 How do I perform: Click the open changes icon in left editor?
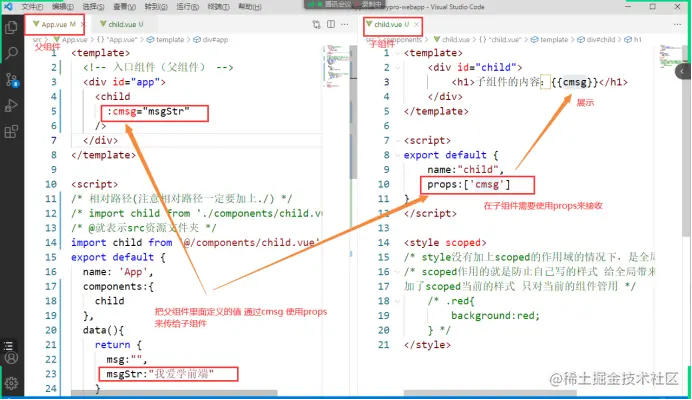(316, 24)
